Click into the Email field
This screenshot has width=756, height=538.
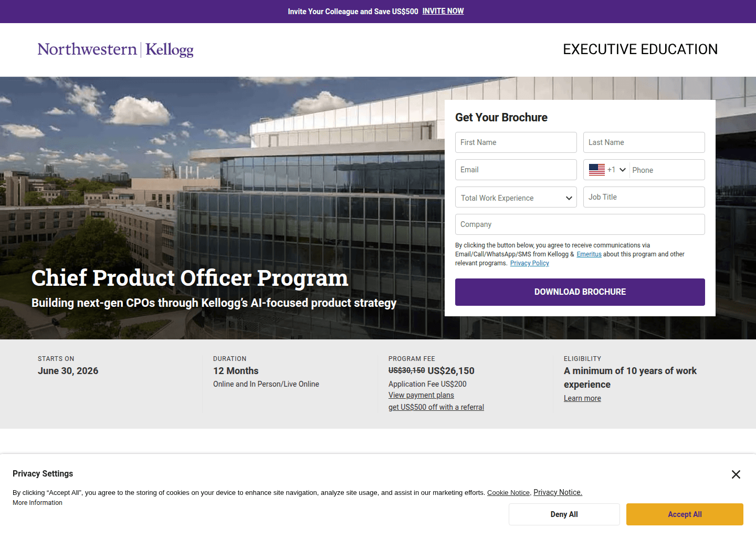pos(516,170)
